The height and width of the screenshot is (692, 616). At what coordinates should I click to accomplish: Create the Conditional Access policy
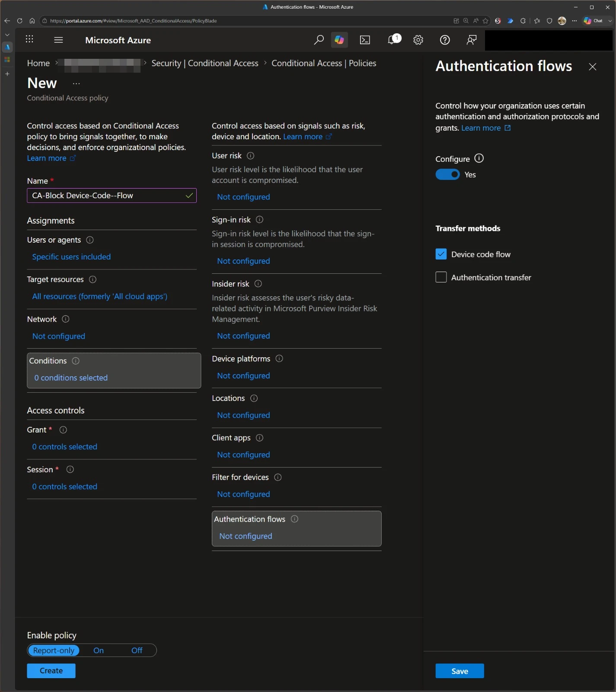[51, 671]
